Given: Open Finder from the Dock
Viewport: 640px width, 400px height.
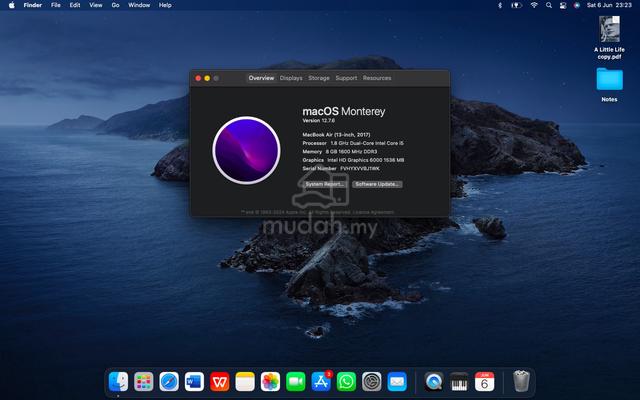Looking at the screenshot, I should [118, 382].
